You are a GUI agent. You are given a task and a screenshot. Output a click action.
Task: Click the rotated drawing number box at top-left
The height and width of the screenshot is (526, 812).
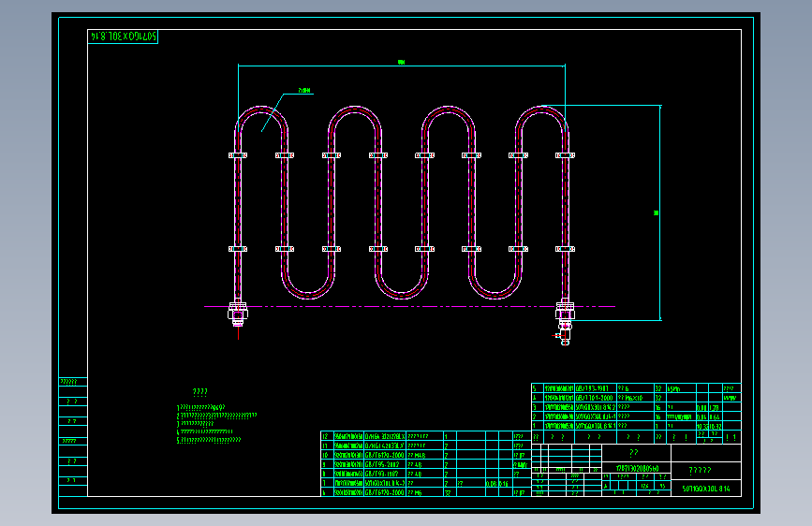click(x=123, y=37)
